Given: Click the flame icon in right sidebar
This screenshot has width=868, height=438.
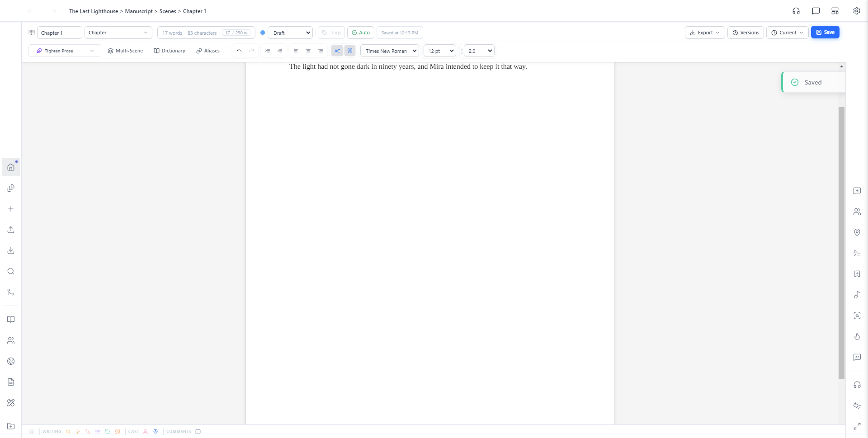Looking at the screenshot, I should pos(857,336).
